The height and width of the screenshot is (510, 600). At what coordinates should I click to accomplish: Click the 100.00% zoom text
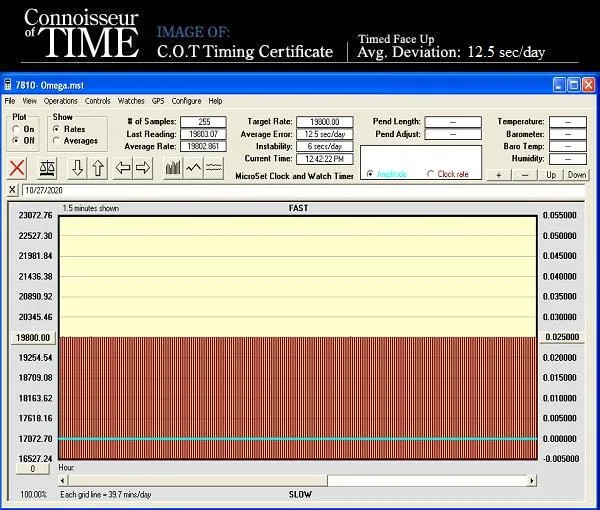pos(33,494)
